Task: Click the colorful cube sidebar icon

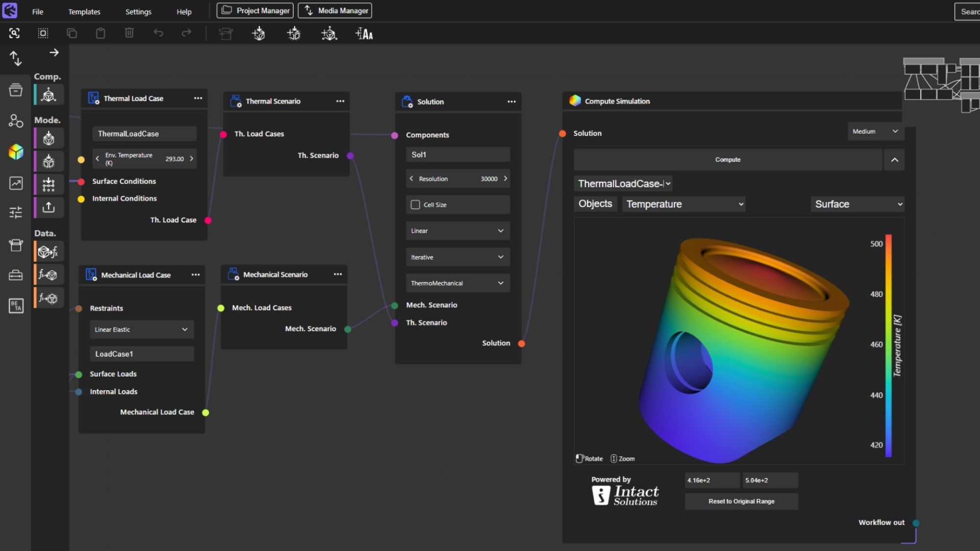Action: (x=16, y=152)
